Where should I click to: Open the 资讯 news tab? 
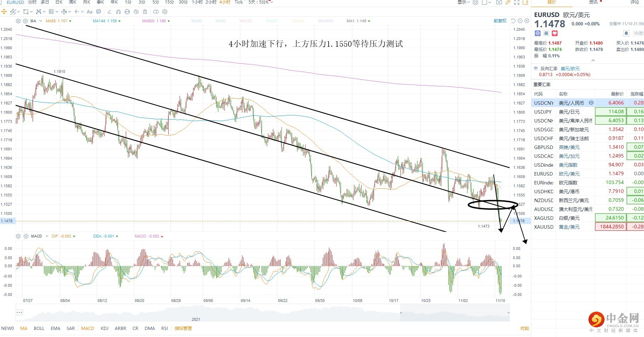(593, 2)
